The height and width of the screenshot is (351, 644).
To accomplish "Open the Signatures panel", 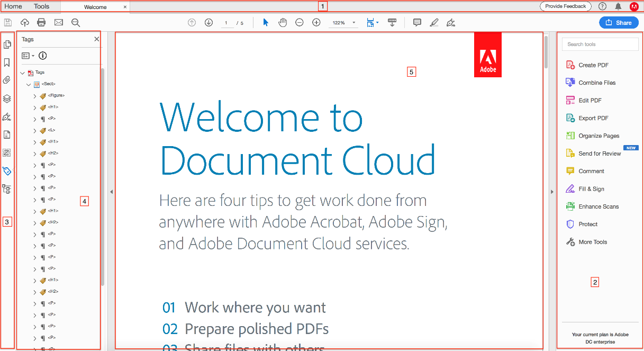I will [7, 116].
